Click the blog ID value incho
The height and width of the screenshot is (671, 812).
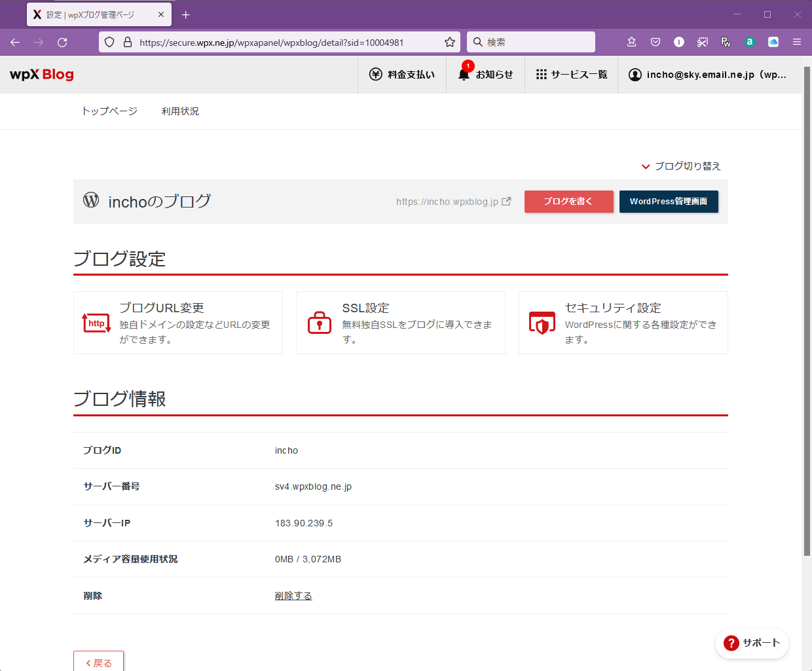click(286, 450)
